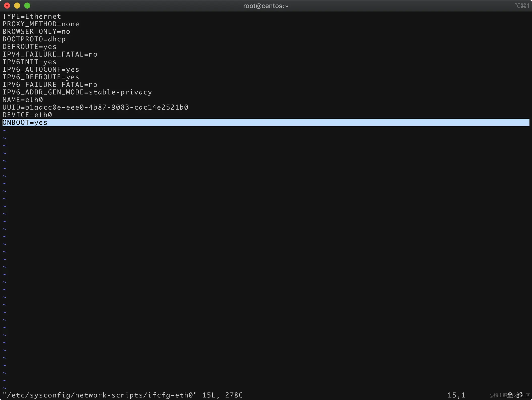The image size is (532, 400).
Task: Click the BROWSER_ONLY=no line
Action: (36, 32)
